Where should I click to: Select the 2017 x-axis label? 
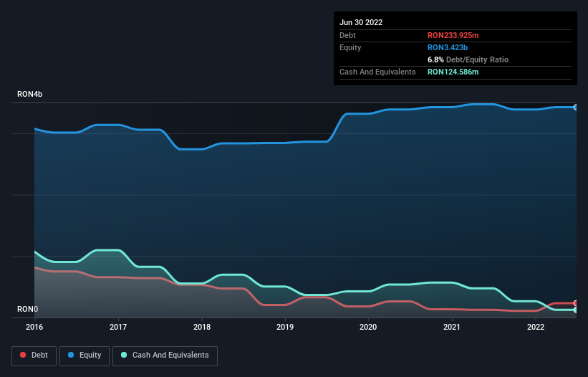(x=118, y=327)
